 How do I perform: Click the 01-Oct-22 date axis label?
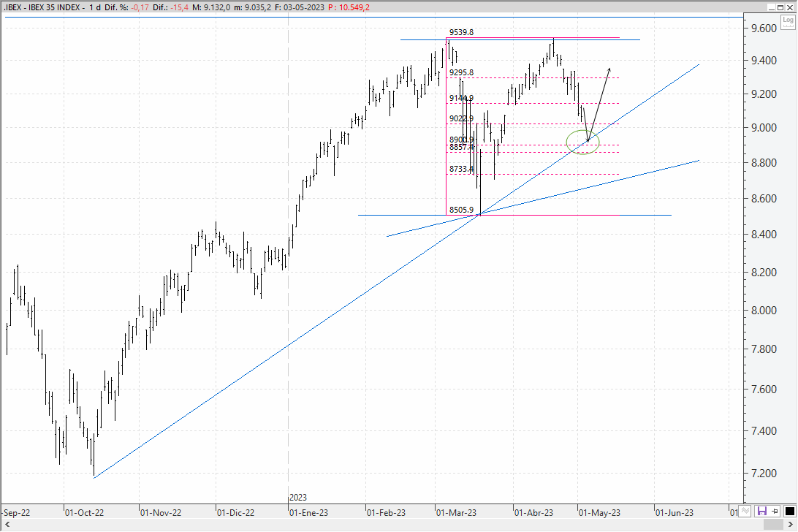pos(85,513)
